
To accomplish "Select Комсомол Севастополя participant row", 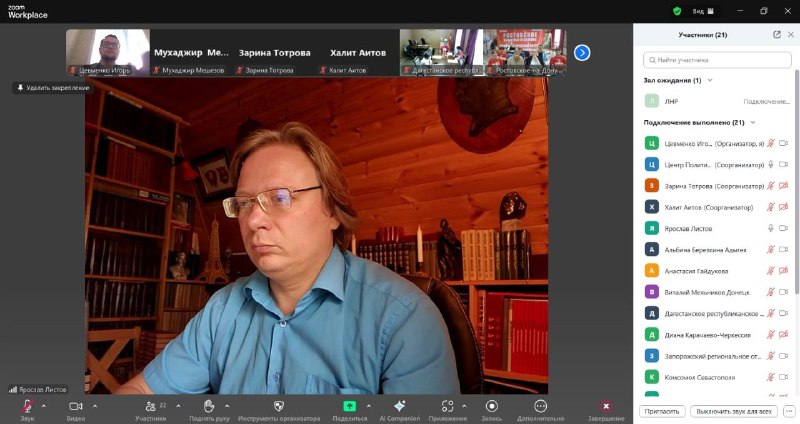I will click(x=717, y=377).
